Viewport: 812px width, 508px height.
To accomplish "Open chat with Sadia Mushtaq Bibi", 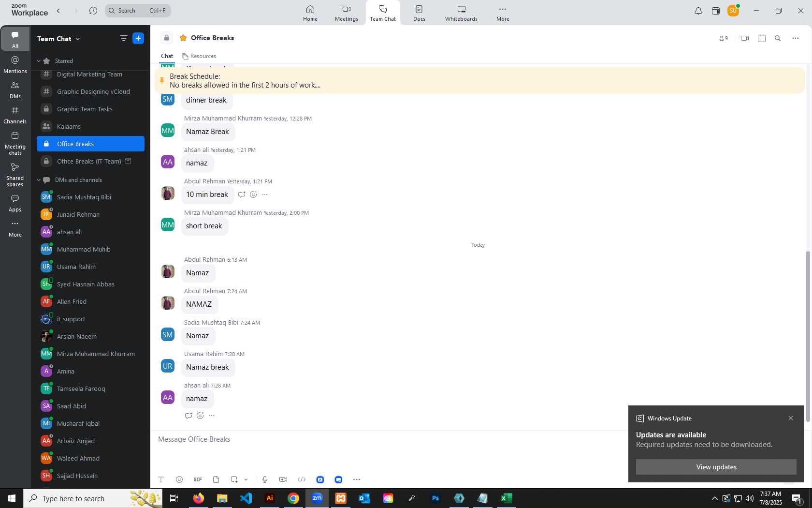I will [x=90, y=197].
